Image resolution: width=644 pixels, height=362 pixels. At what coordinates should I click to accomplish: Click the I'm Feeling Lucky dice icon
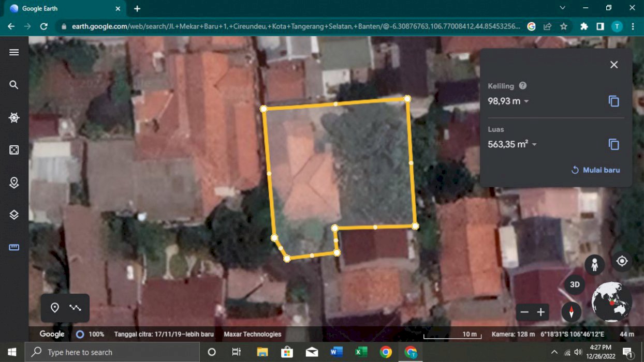(x=14, y=150)
